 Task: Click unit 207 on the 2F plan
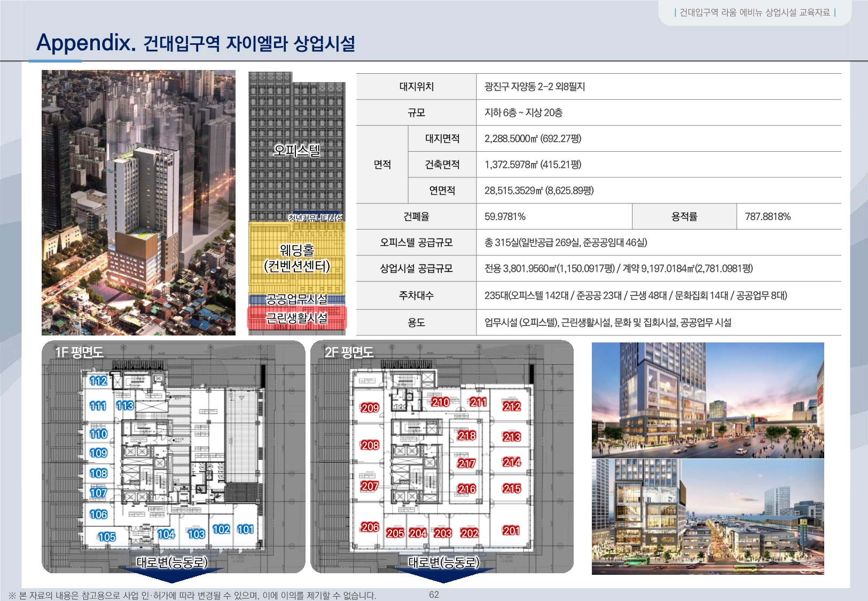tap(370, 486)
